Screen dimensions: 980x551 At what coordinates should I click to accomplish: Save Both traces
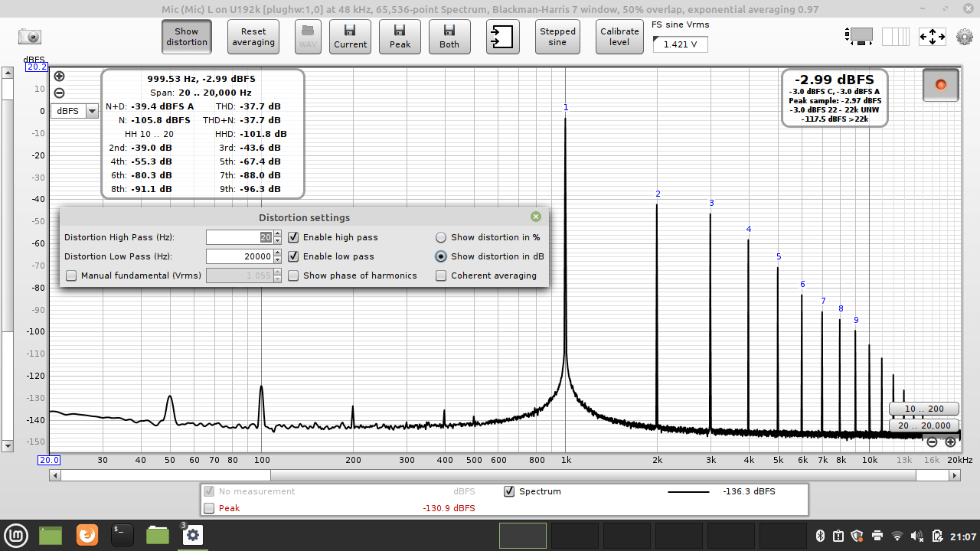coord(449,37)
